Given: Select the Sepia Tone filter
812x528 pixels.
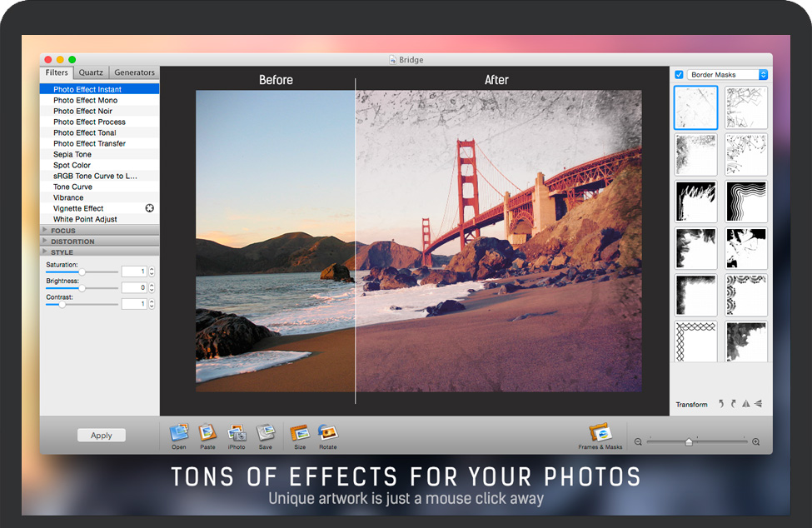Looking at the screenshot, I should pyautogui.click(x=72, y=154).
